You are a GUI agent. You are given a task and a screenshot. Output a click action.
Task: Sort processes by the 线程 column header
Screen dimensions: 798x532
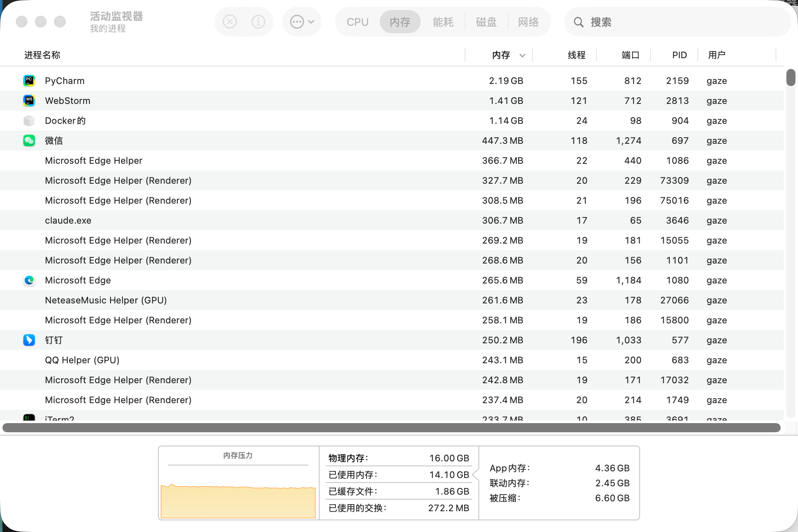(576, 55)
